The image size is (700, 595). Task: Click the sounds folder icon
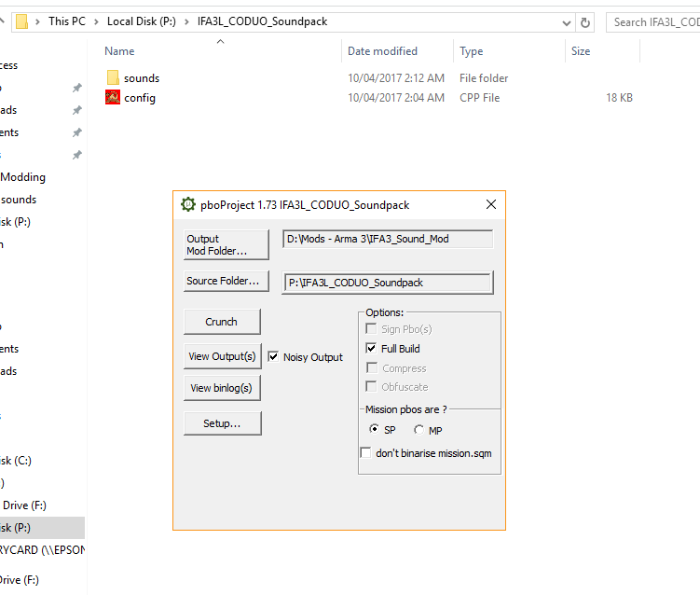pyautogui.click(x=113, y=77)
